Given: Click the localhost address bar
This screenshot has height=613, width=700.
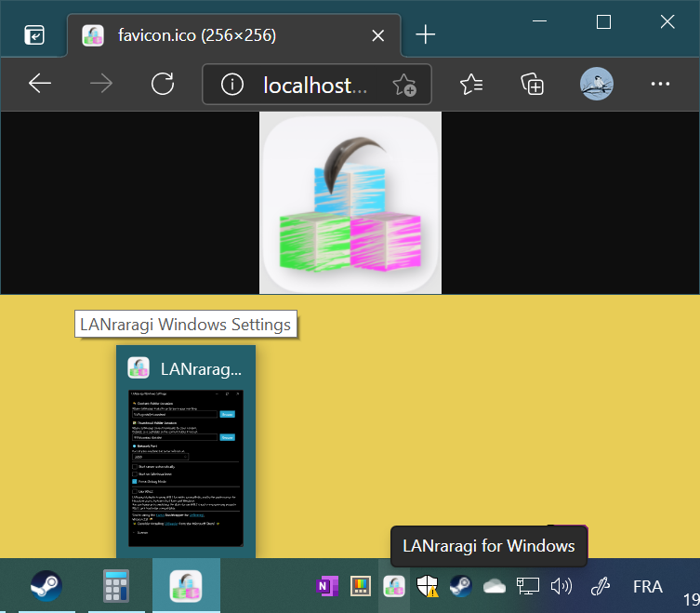Looking at the screenshot, I should (x=315, y=85).
